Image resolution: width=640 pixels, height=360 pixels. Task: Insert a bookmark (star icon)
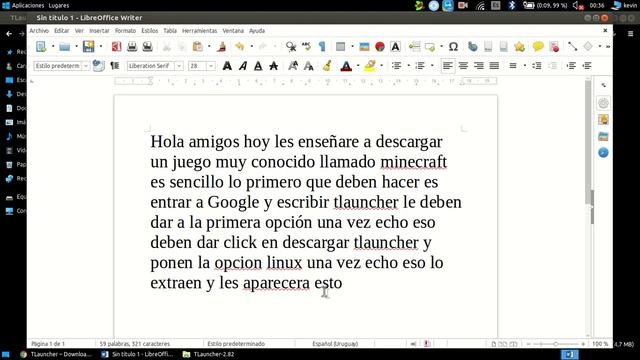point(519,47)
